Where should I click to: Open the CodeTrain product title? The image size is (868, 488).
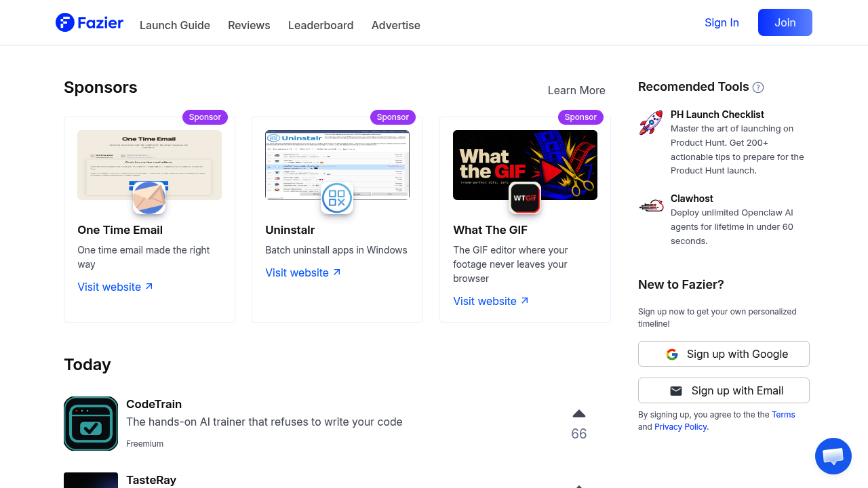154,404
